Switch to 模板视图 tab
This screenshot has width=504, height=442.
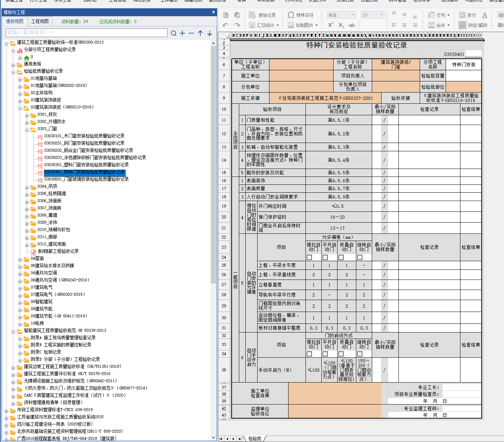coord(15,21)
